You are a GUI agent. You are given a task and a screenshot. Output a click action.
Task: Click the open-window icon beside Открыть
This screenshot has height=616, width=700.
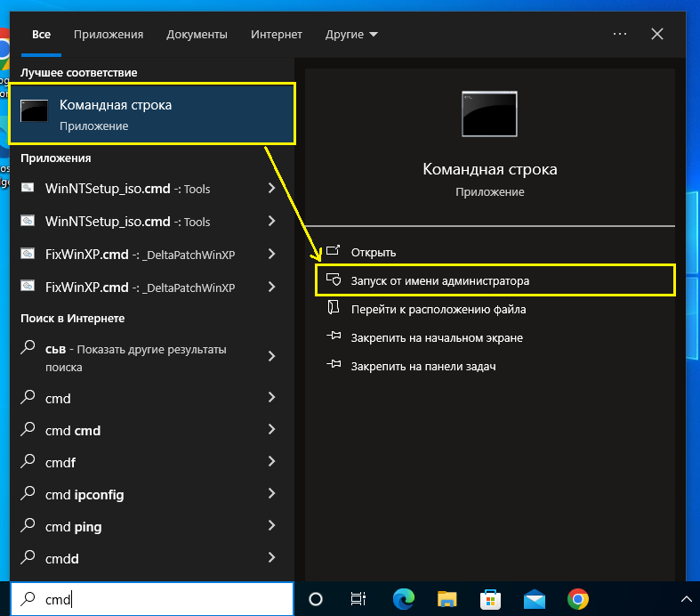(x=333, y=251)
